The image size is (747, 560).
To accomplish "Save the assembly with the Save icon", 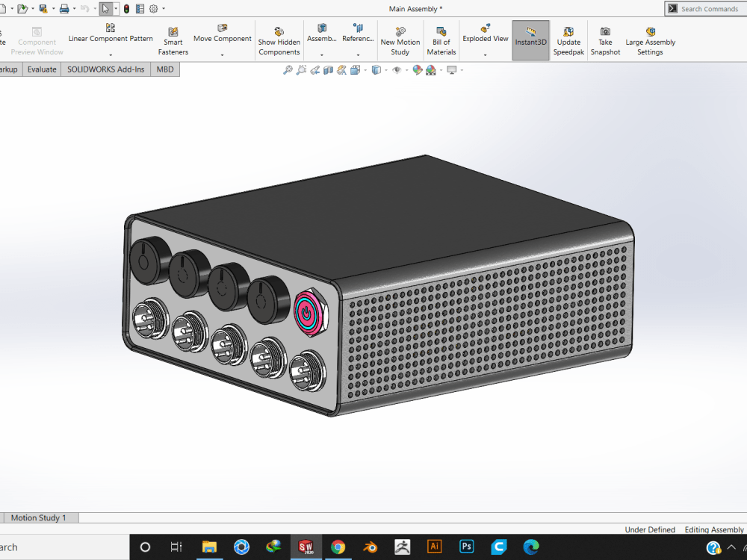I will [43, 8].
